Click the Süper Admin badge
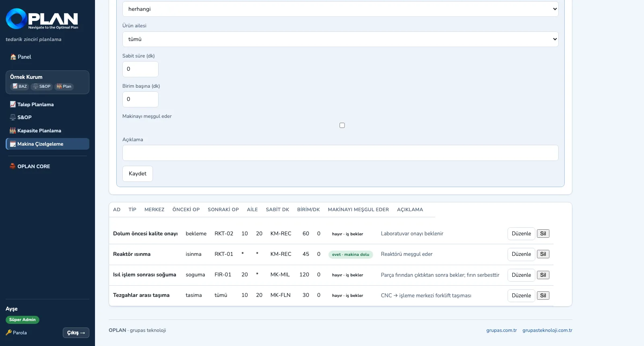 tap(23, 320)
